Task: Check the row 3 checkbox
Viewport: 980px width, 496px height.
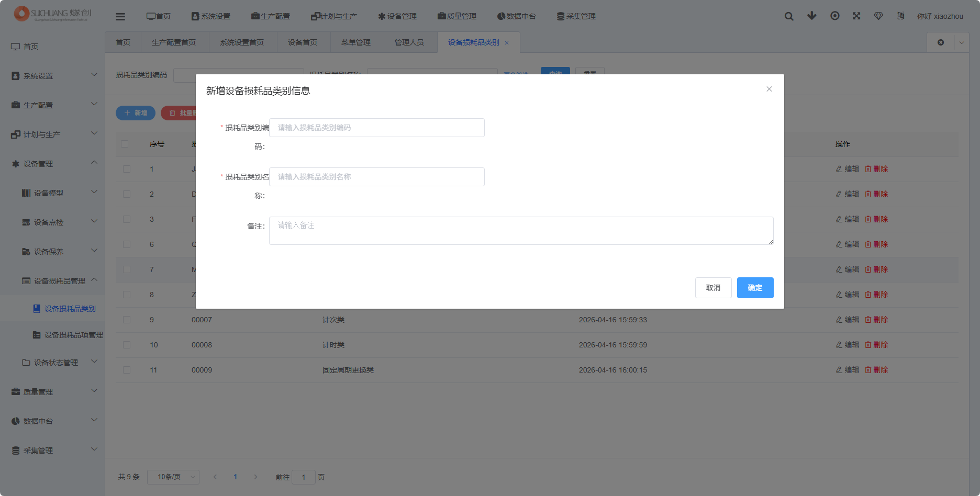Action: coord(127,219)
